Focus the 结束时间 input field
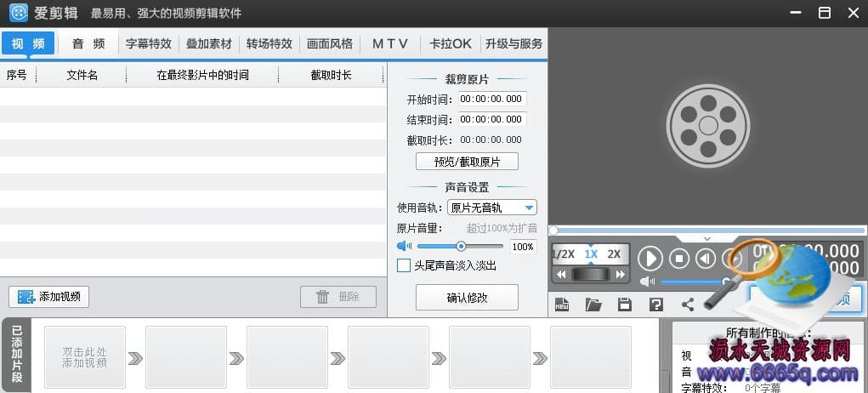Viewport: 868px width, 393px height. click(492, 119)
